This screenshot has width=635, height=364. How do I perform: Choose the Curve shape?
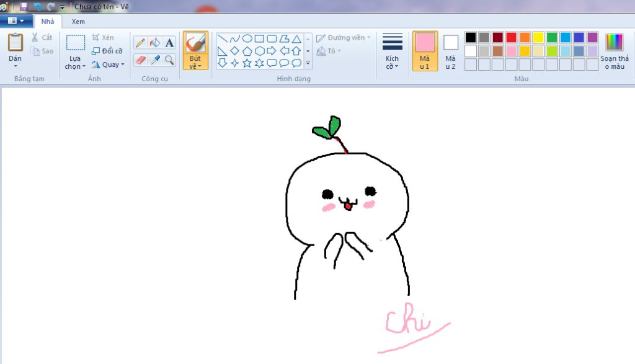(x=235, y=39)
